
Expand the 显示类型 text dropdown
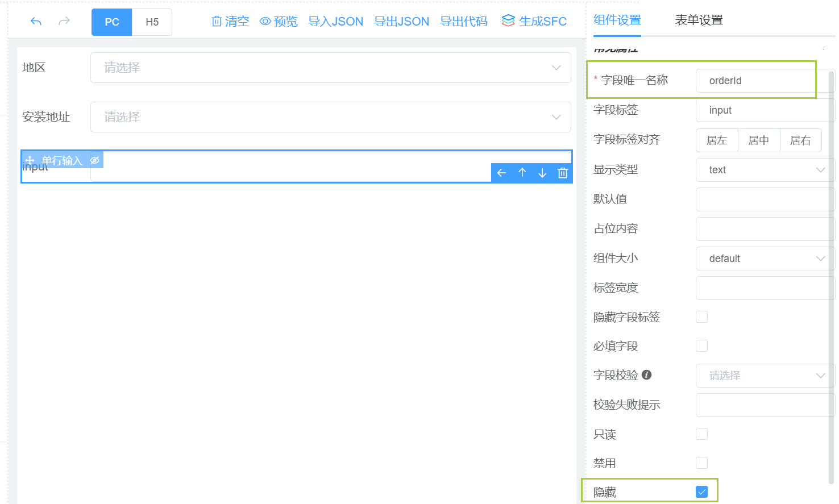(765, 170)
